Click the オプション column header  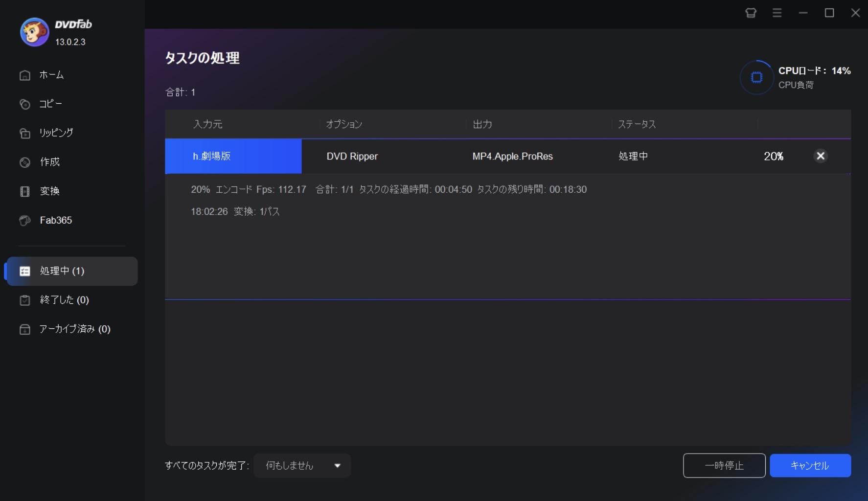(344, 124)
